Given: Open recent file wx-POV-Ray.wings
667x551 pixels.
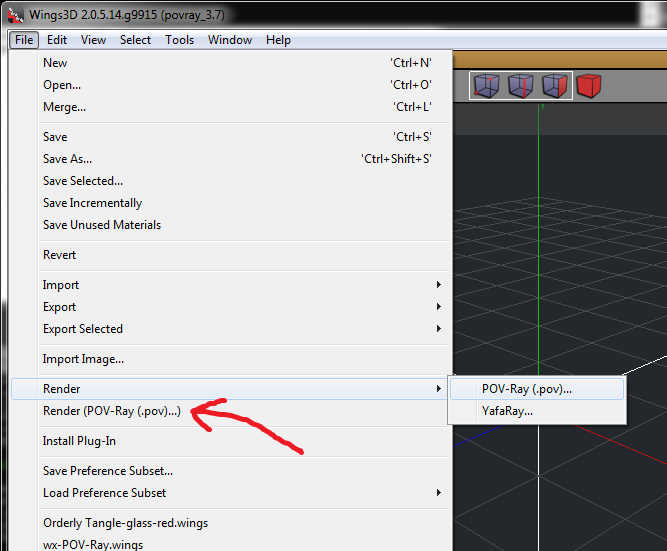Looking at the screenshot, I should [231, 544].
